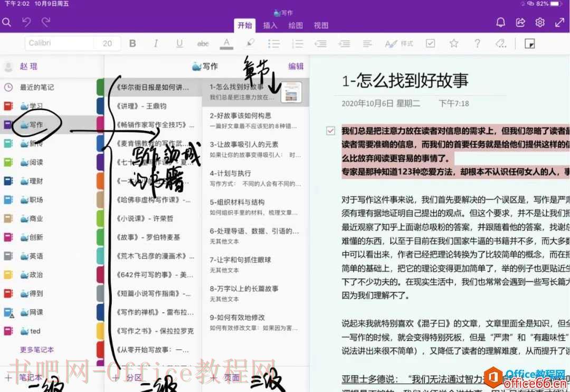570x392 pixels.
Task: Open the search magnifier icon
Action: click(x=6, y=23)
